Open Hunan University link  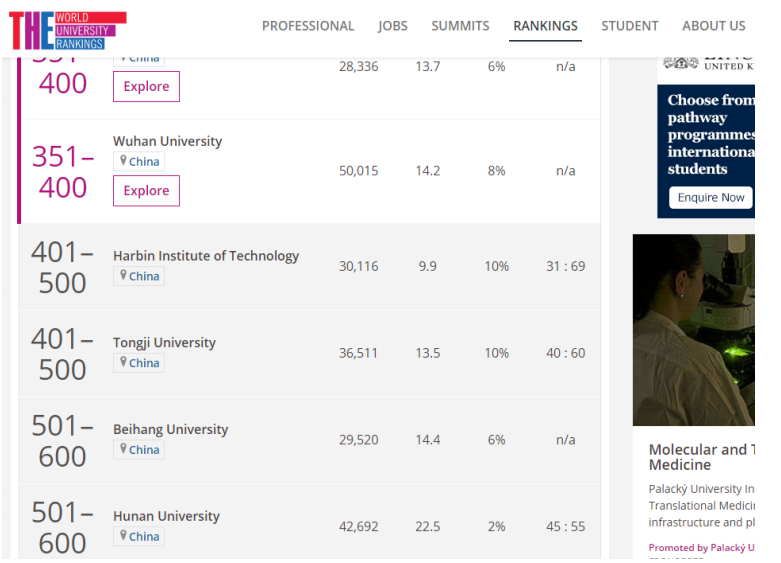166,516
